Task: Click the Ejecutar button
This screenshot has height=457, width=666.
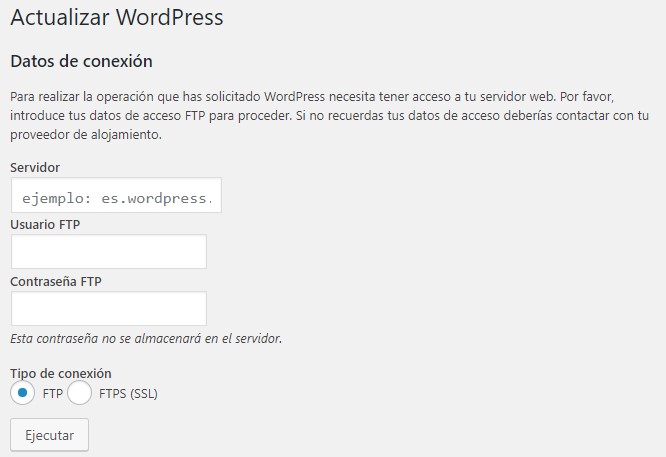Action: (x=50, y=435)
